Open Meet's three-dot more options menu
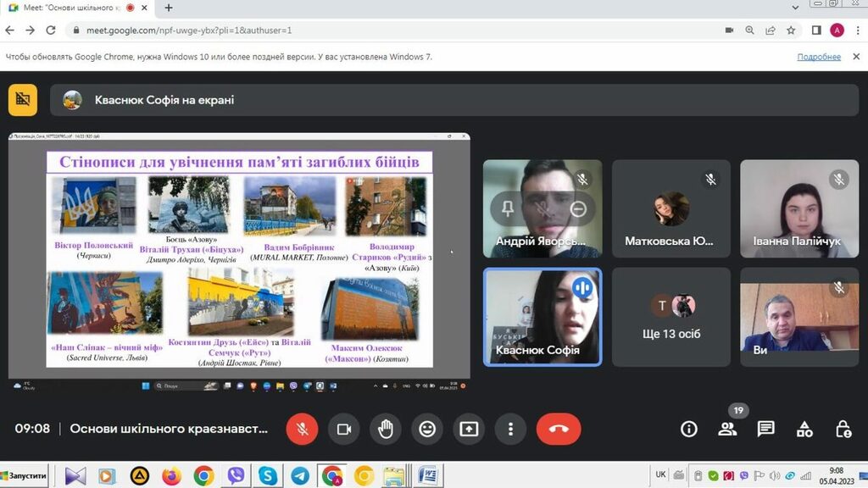Viewport: 868px width, 488px height. click(x=510, y=429)
